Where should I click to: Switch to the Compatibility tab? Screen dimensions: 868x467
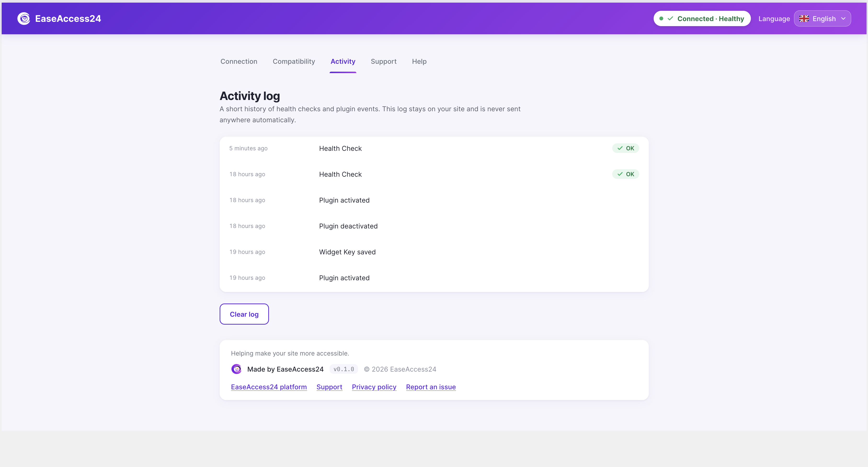click(294, 61)
